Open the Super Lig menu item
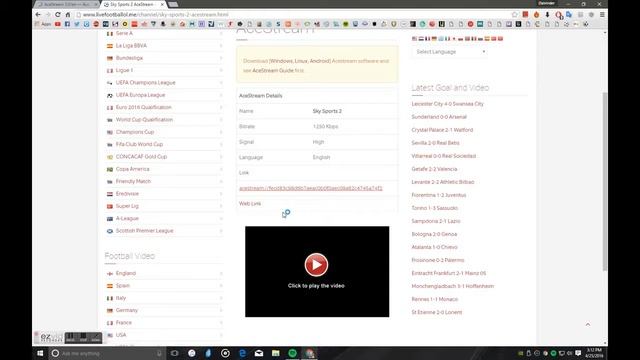The image size is (640, 360). [x=127, y=206]
